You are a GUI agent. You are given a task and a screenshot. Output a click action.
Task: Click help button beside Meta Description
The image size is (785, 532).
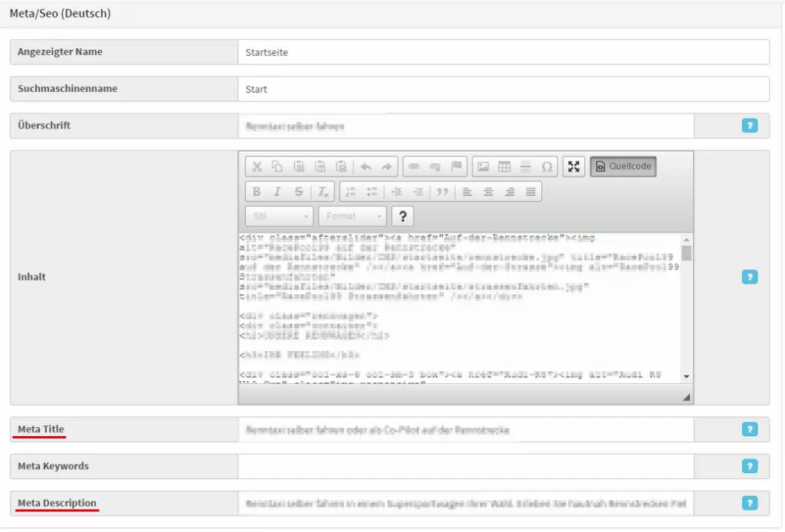pyautogui.click(x=749, y=503)
